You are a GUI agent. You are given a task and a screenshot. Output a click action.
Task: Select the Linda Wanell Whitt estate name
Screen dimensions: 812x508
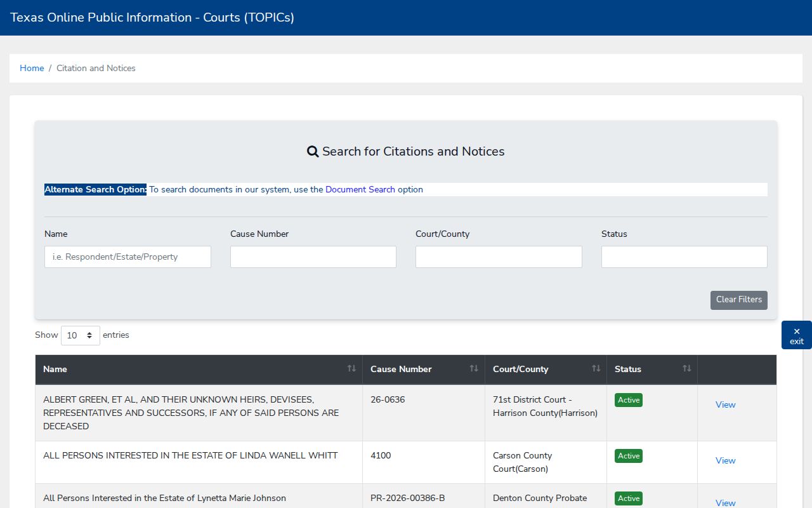[x=190, y=455]
